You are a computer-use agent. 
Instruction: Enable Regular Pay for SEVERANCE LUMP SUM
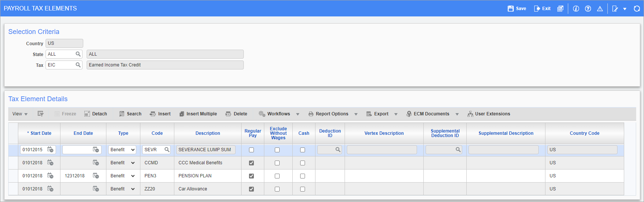click(251, 150)
